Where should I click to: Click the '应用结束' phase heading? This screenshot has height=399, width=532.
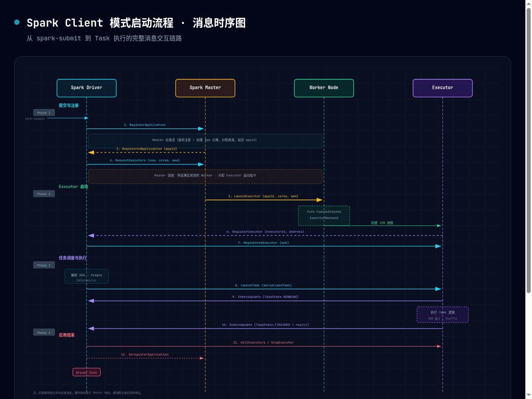(66, 335)
